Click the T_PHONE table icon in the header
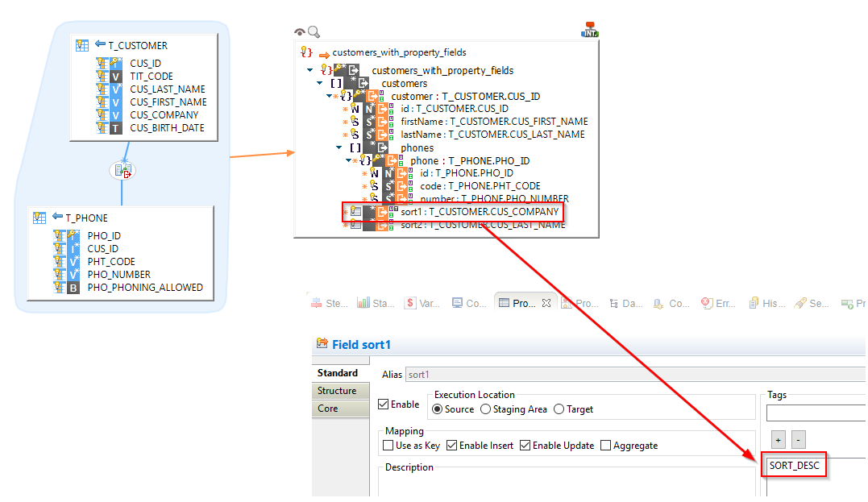Screen dimensions: 868x502 point(39,218)
